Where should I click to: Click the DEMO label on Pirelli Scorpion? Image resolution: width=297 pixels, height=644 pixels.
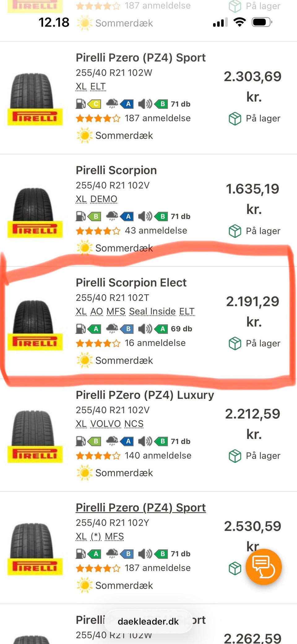[x=104, y=199]
